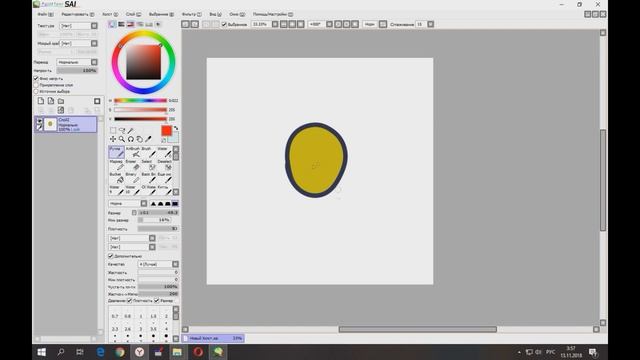Create a new linework layer

click(x=51, y=101)
